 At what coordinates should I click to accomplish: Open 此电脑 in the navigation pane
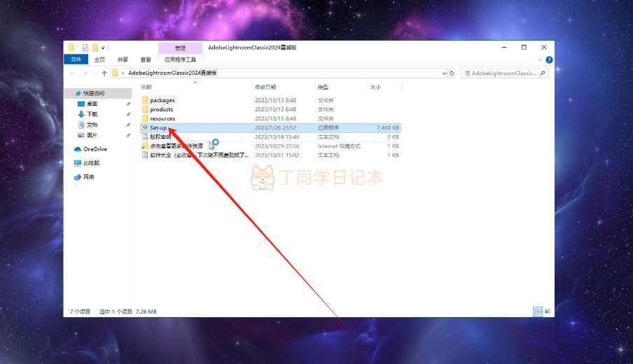tap(91, 163)
